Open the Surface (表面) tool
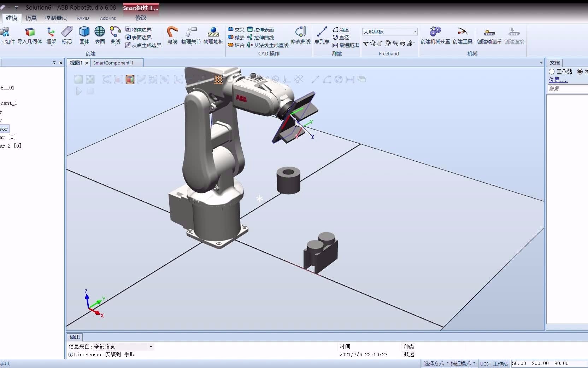Viewport: 588px width, 368px height. (x=100, y=35)
